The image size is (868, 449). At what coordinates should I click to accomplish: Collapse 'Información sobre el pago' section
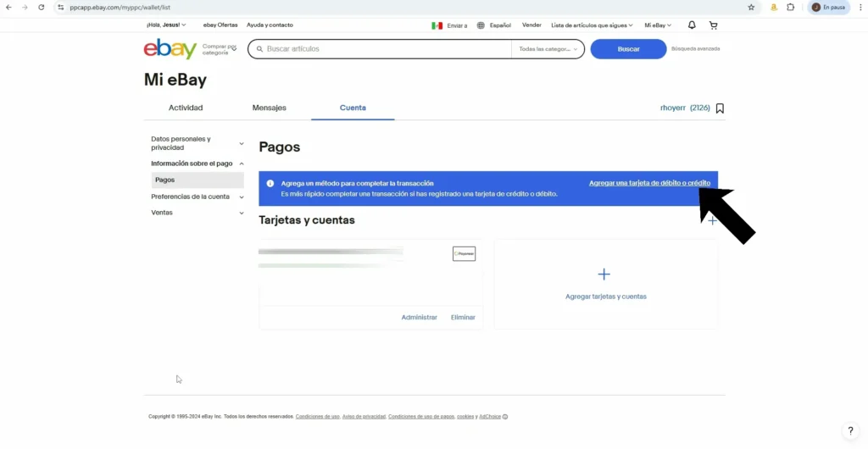click(x=197, y=164)
